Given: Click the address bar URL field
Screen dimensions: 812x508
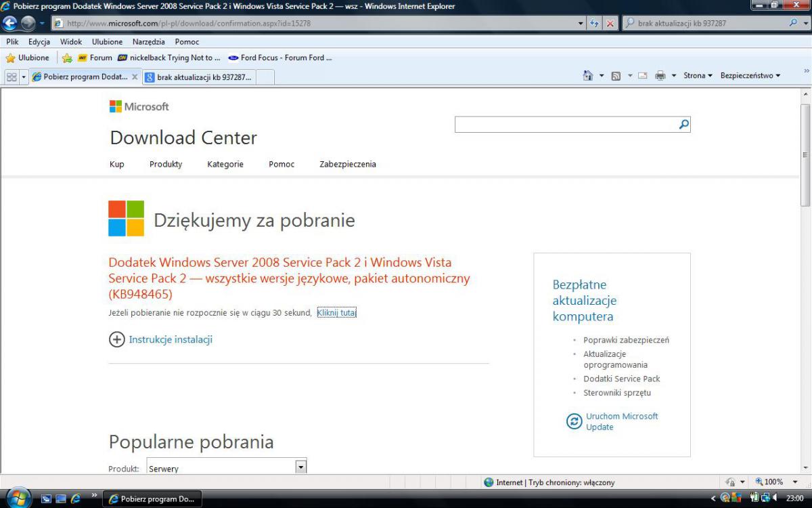Looking at the screenshot, I should [313, 23].
